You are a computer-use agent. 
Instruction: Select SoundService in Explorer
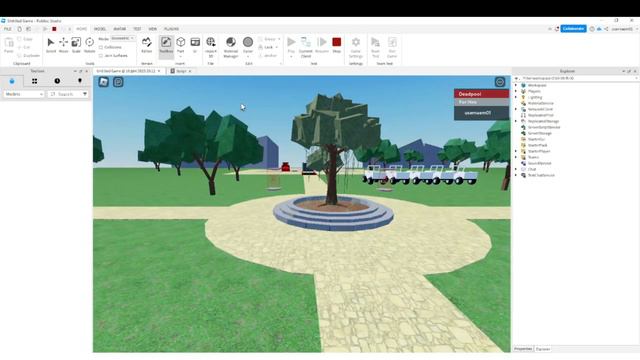[x=539, y=163]
